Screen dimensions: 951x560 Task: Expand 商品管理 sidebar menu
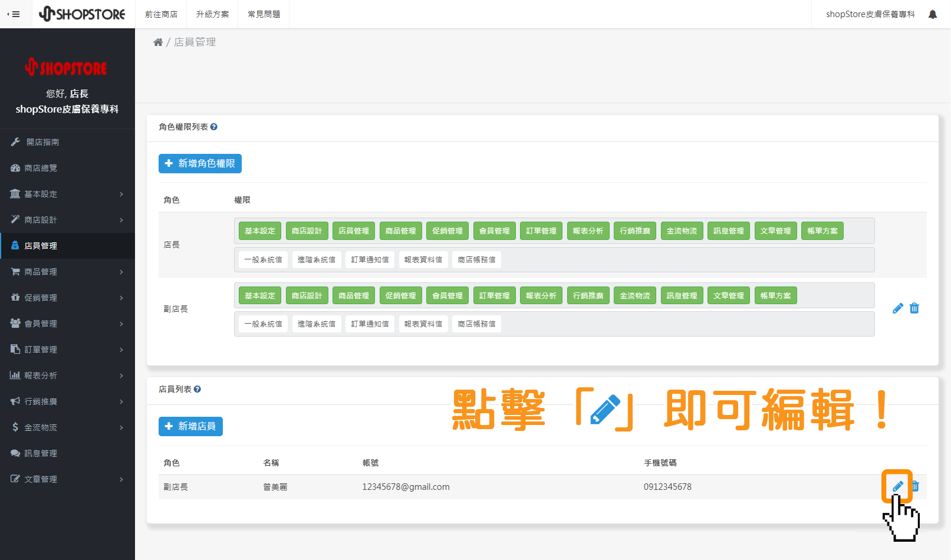67,272
